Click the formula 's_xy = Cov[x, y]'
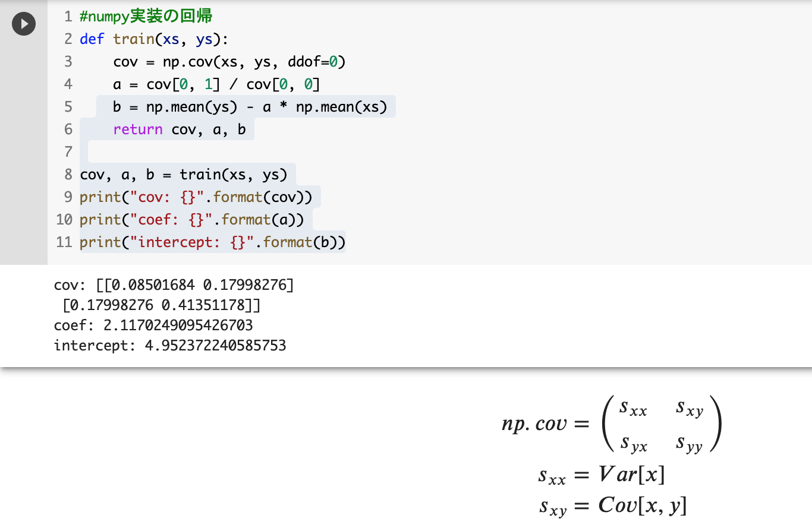The width and height of the screenshot is (812, 531). click(x=613, y=506)
